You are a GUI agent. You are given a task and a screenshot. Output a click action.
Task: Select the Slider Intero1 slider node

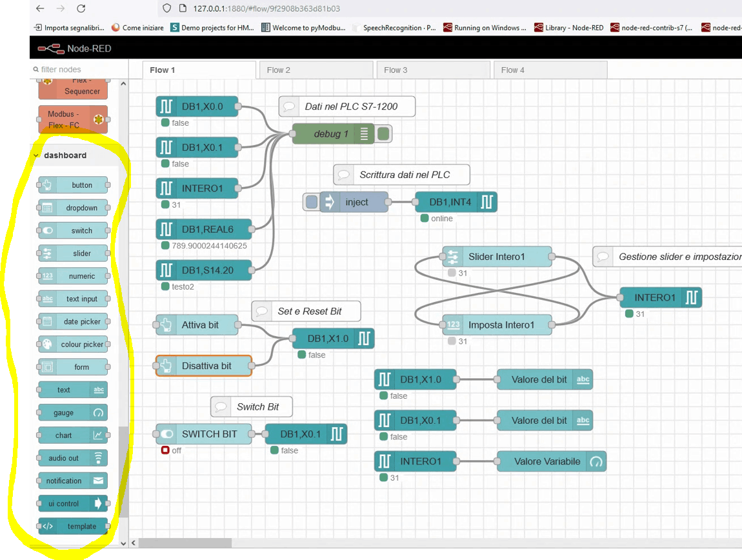click(x=497, y=257)
